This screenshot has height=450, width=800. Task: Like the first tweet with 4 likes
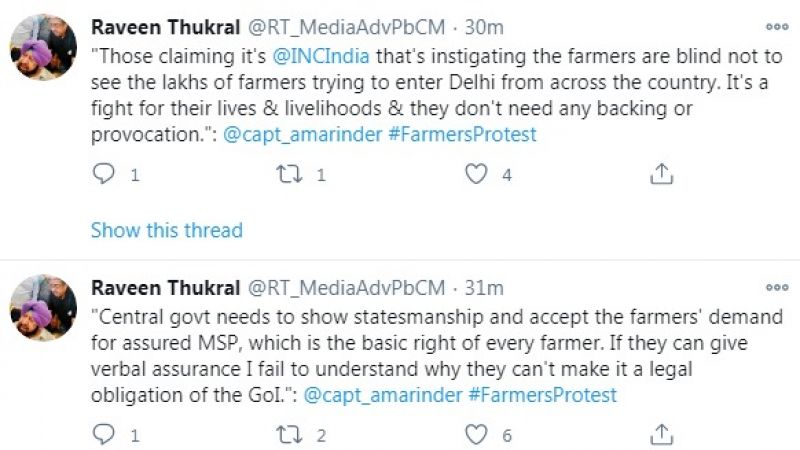coord(476,175)
